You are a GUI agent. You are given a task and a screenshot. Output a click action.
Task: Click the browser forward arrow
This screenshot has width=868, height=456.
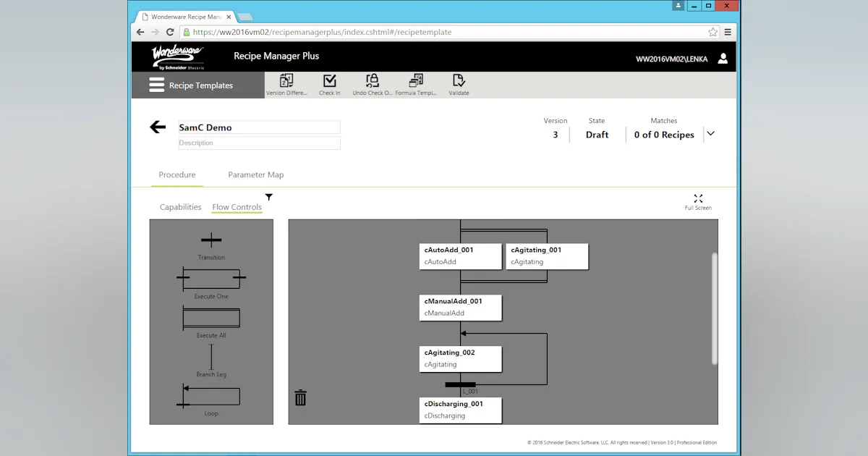[155, 32]
